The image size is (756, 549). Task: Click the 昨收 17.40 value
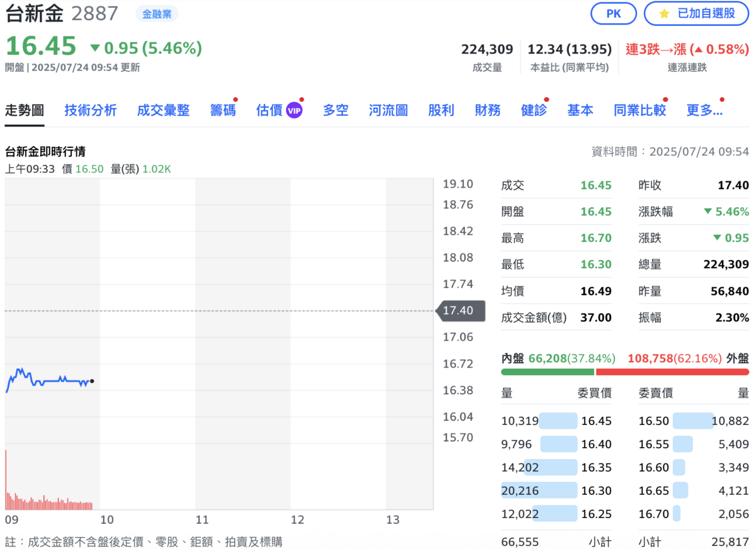[x=733, y=185]
